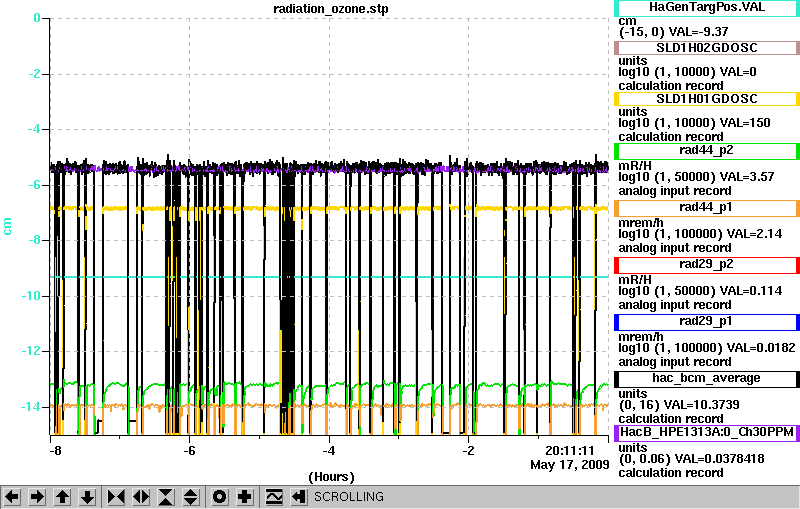Click the waveform graph icon in toolbar
Image resolution: width=800 pixels, height=509 pixels.
click(274, 496)
